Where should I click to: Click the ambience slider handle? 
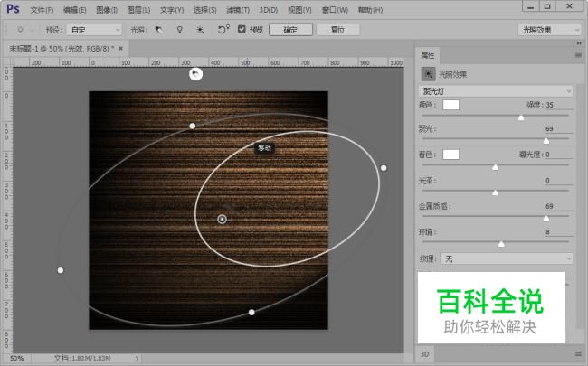tap(501, 244)
